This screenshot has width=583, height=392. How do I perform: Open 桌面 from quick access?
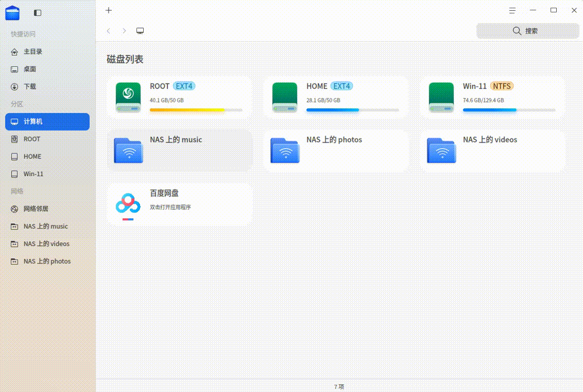click(x=47, y=69)
